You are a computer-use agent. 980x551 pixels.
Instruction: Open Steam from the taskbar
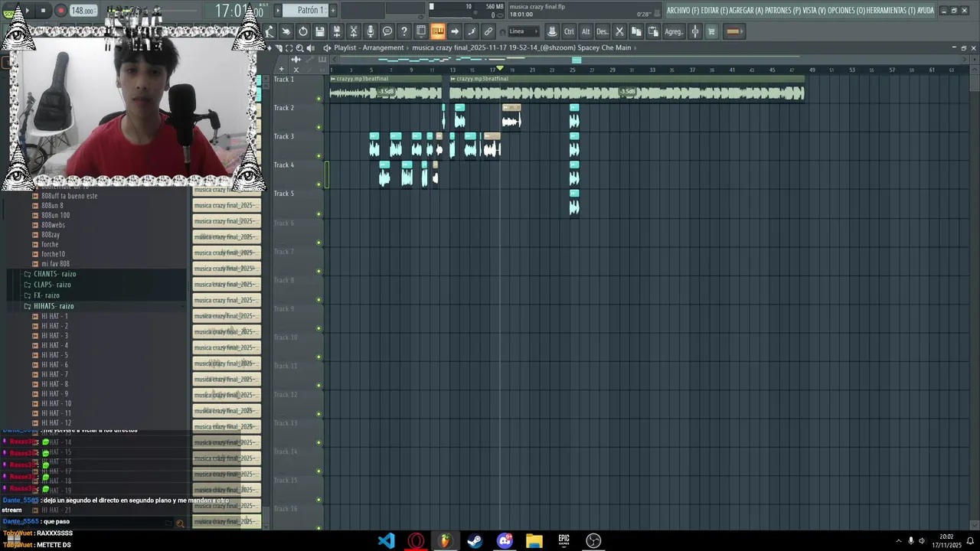pyautogui.click(x=475, y=541)
